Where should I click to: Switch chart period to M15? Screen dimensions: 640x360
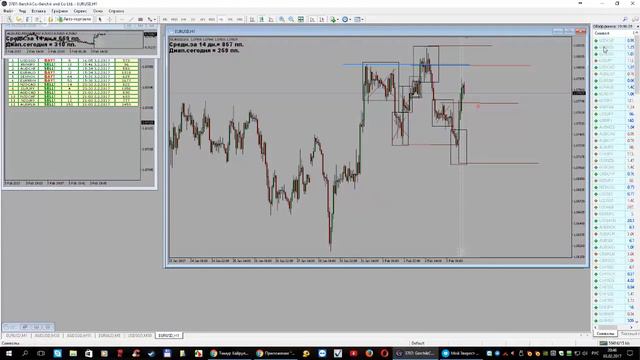(184, 19)
